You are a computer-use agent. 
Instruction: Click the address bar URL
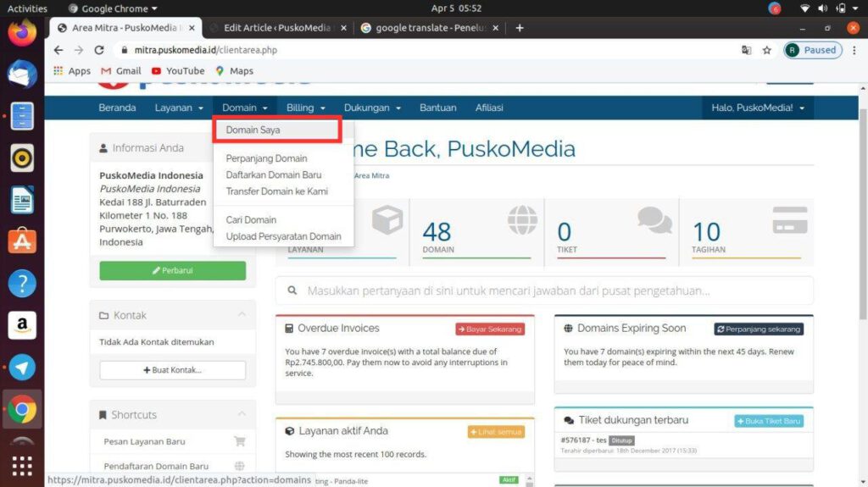point(205,50)
